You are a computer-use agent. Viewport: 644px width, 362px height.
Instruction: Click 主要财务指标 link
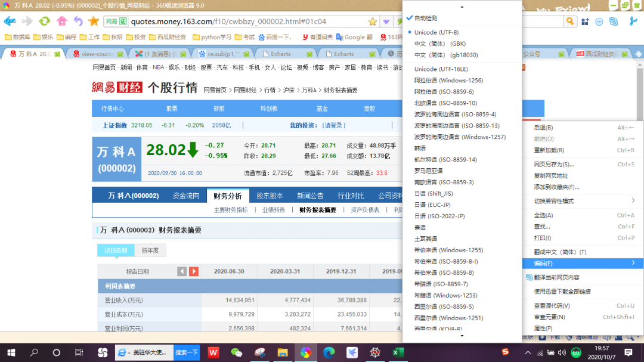click(x=231, y=210)
